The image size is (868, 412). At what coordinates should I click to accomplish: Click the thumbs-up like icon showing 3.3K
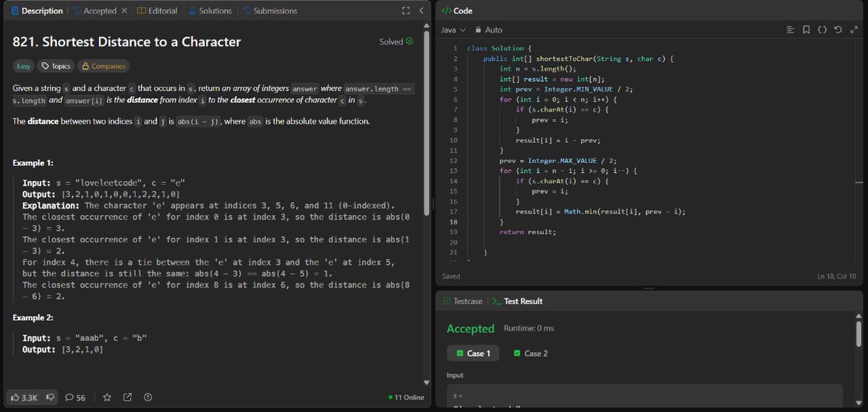pyautogui.click(x=14, y=398)
